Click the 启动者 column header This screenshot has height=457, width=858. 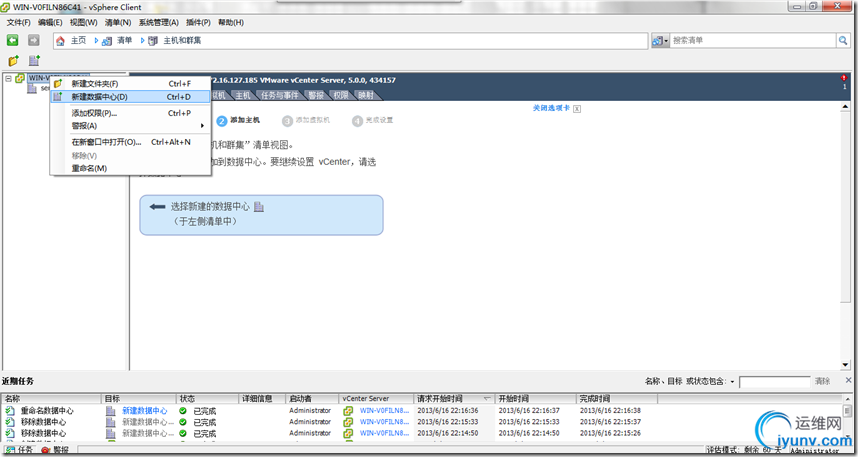click(x=311, y=398)
